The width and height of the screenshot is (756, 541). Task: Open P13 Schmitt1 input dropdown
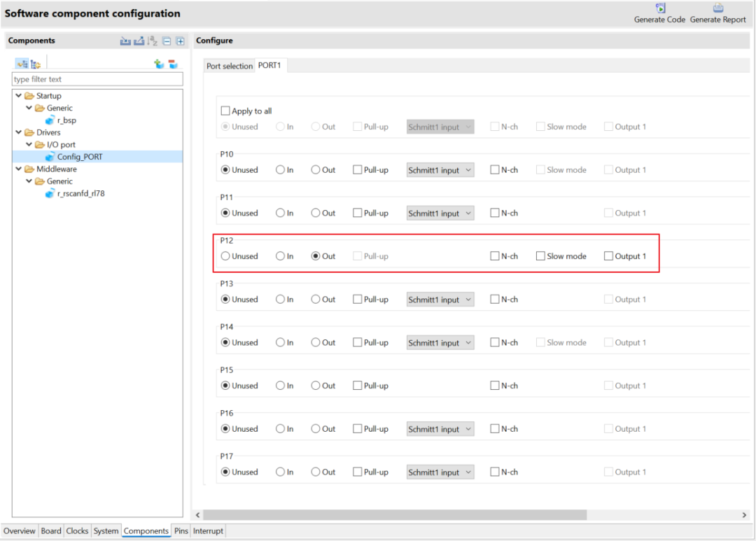click(440, 300)
